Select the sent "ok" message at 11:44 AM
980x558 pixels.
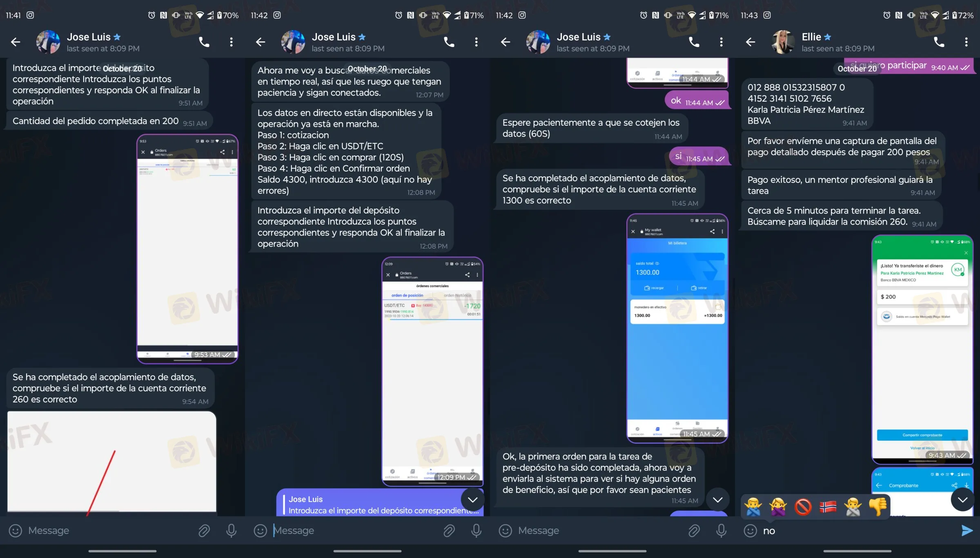(697, 100)
